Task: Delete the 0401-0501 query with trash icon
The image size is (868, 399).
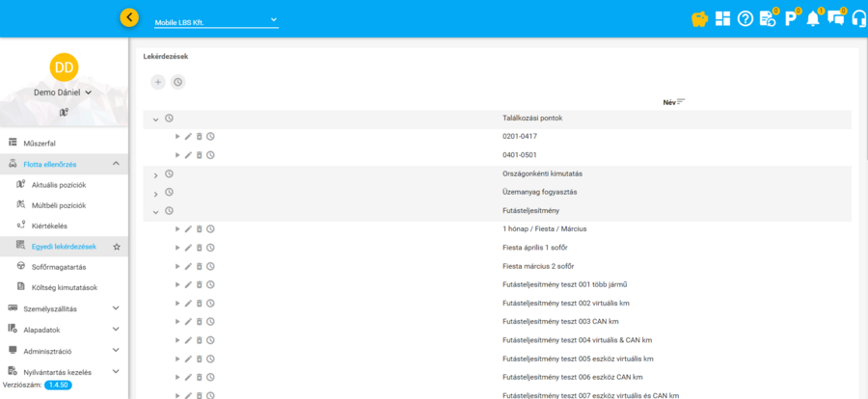Action: [200, 155]
